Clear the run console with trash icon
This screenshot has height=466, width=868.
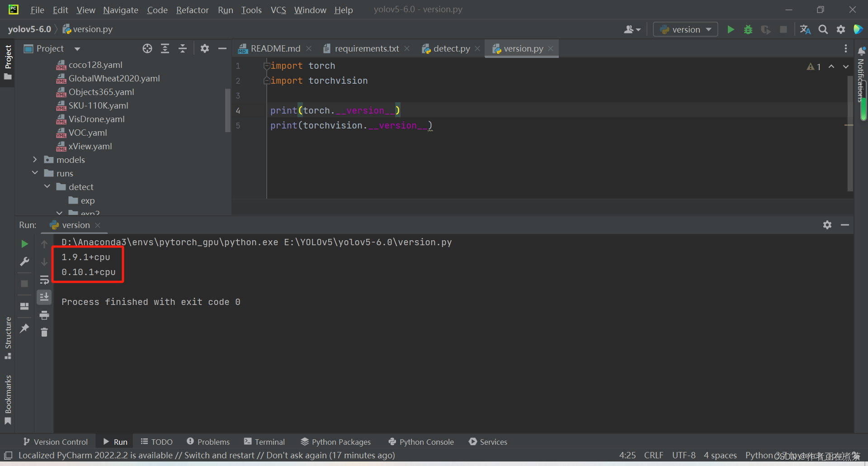tap(44, 332)
